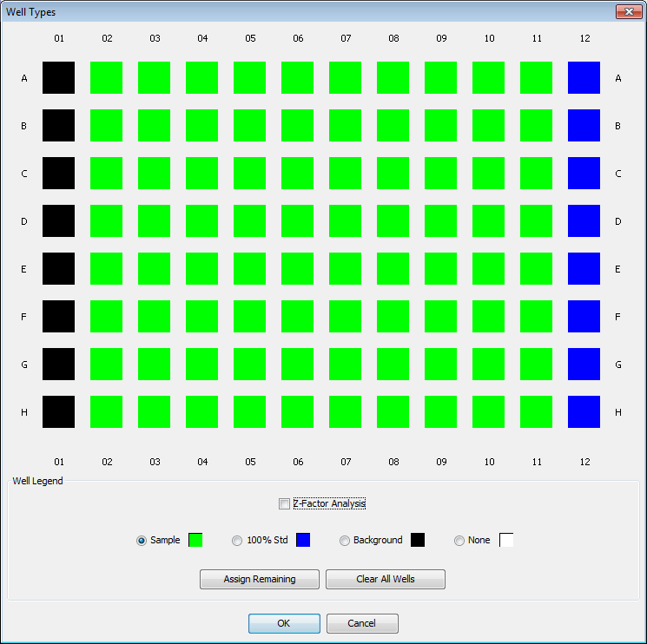Image resolution: width=647 pixels, height=644 pixels.
Task: Click left row label A
Action: pyautogui.click(x=24, y=78)
